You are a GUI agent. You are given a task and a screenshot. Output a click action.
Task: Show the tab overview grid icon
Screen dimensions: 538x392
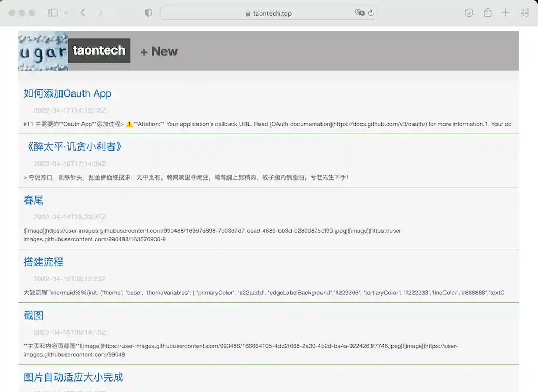pyautogui.click(x=524, y=13)
